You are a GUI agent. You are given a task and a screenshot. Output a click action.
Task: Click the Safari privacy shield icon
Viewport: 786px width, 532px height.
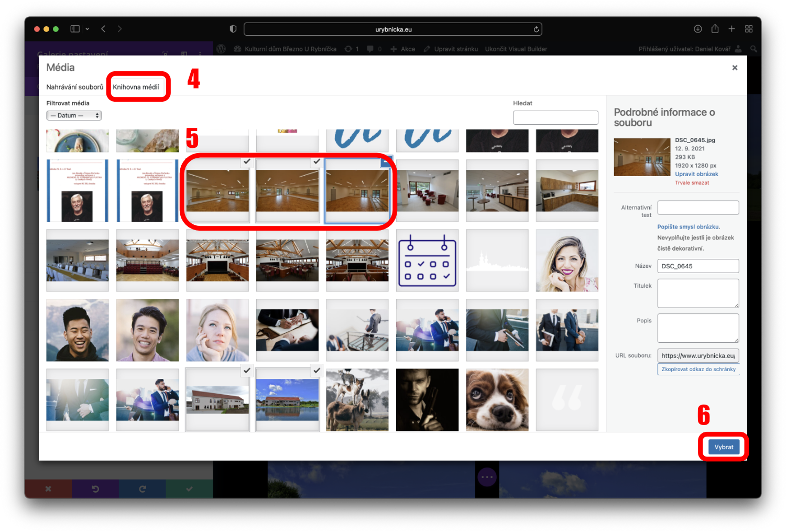coord(233,29)
